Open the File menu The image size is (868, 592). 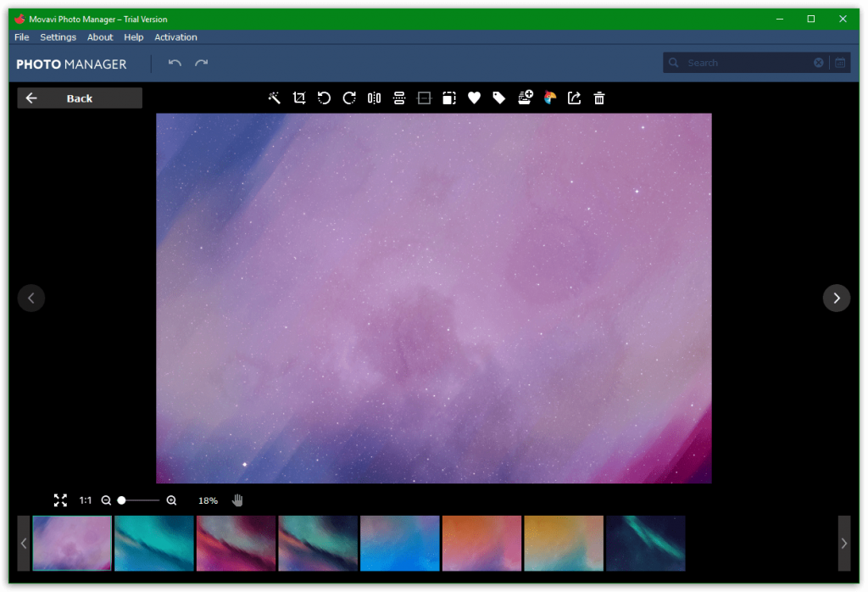point(21,37)
